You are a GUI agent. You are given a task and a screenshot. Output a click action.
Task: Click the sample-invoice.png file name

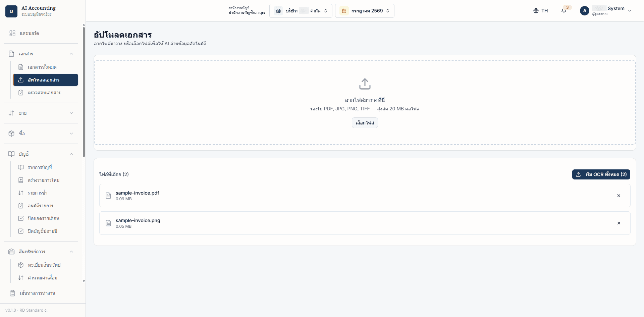pos(138,220)
